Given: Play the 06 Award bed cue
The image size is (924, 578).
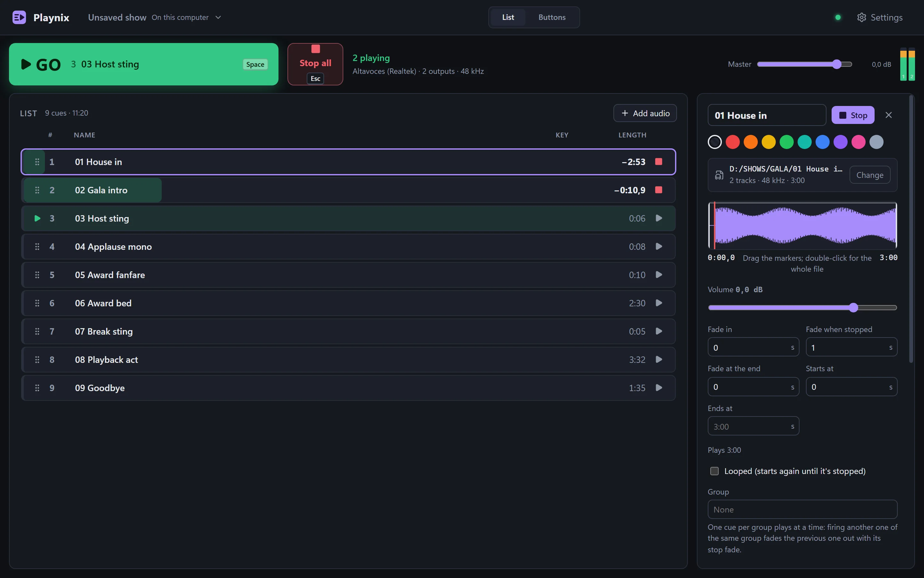Looking at the screenshot, I should [x=659, y=303].
